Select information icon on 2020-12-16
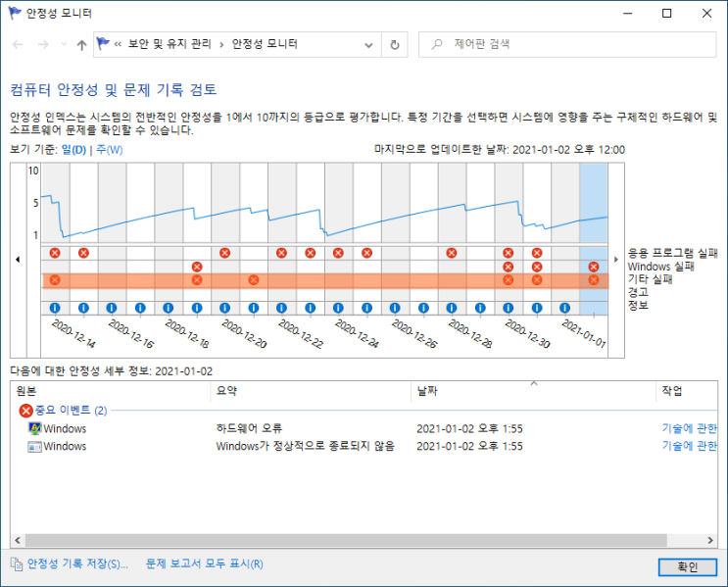 112,308
